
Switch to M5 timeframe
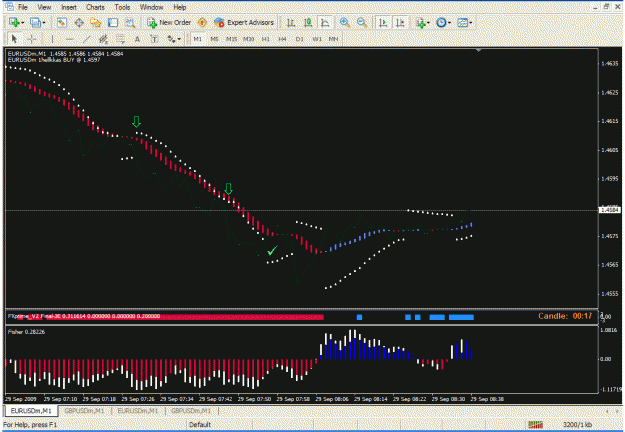coord(214,39)
